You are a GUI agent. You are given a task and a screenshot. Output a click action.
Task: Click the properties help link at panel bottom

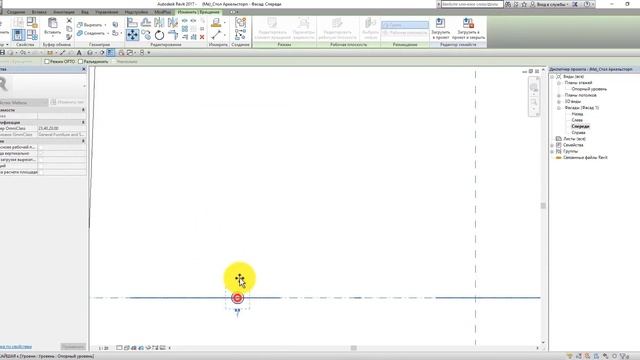click(x=16, y=347)
